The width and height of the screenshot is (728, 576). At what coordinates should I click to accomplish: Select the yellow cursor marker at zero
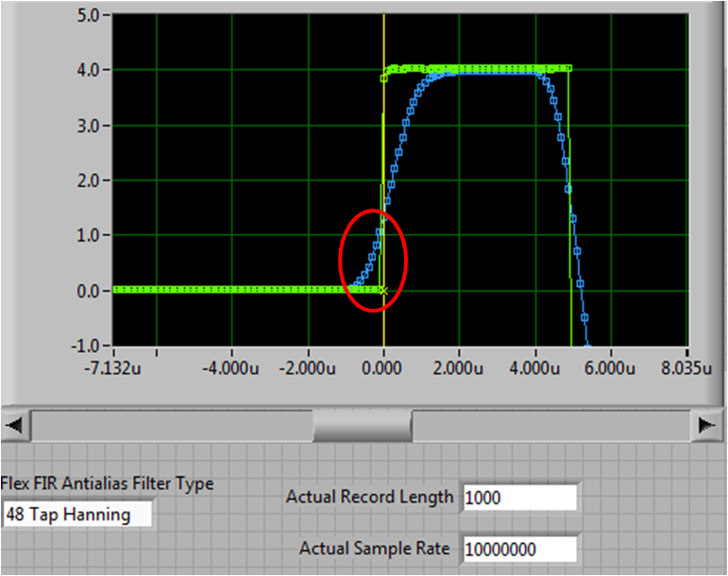(383, 291)
